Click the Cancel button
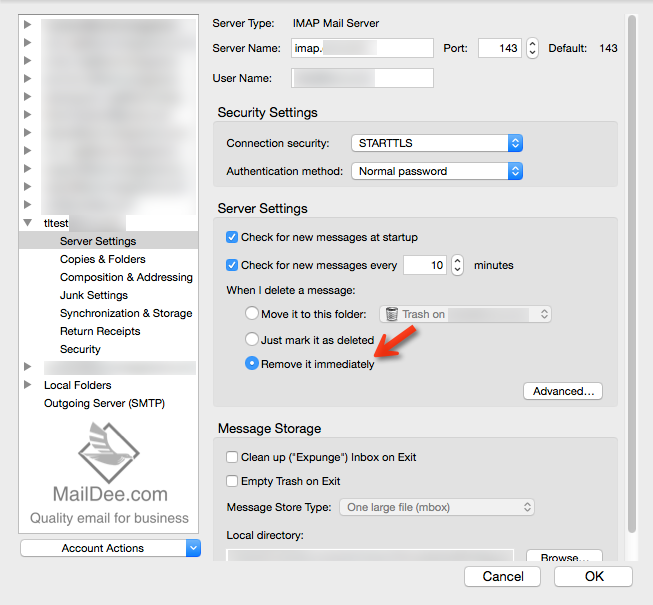 502,576
